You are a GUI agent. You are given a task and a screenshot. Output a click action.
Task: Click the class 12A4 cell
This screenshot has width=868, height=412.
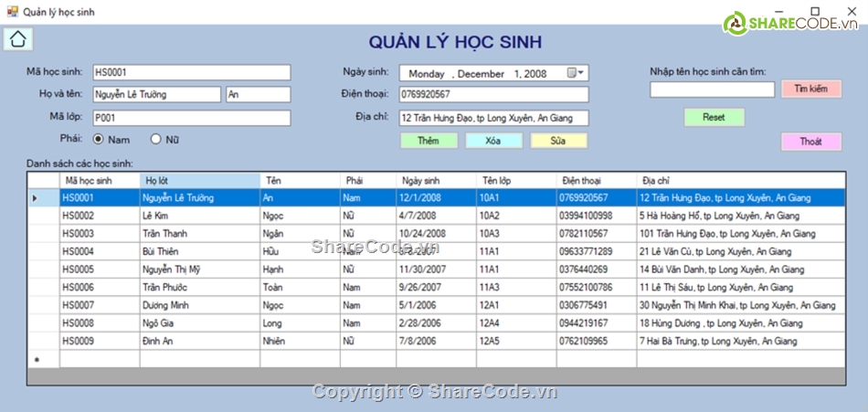click(x=516, y=323)
